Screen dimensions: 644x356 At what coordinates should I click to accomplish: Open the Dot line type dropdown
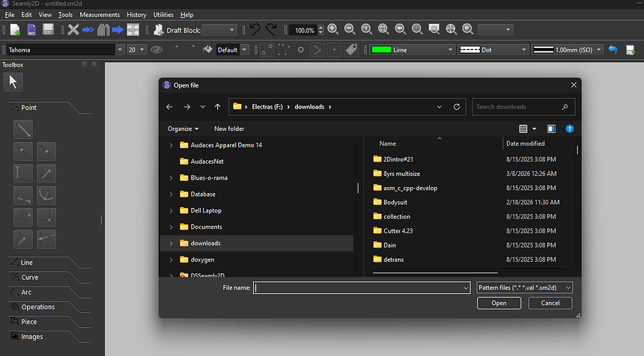493,49
